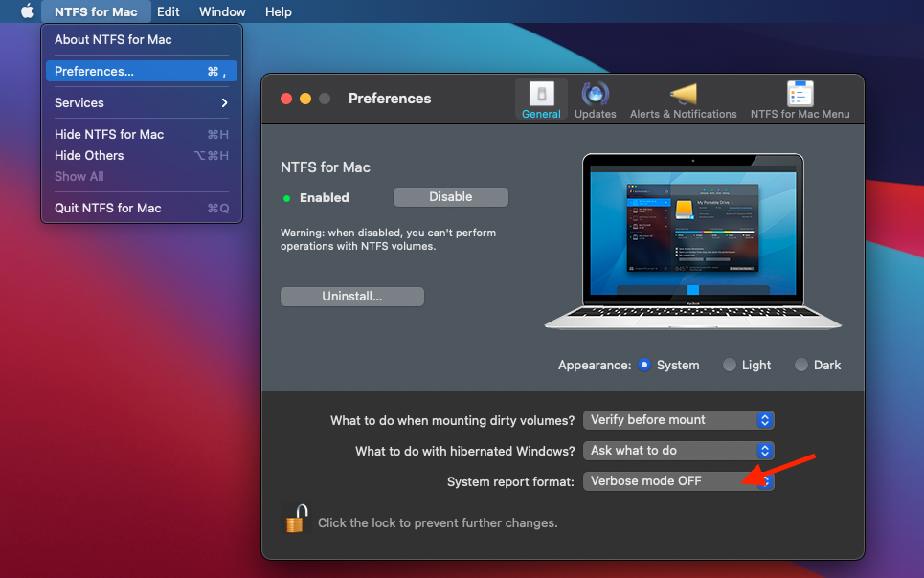Select Hide Others from the menu
This screenshot has height=578, width=924.
89,155
